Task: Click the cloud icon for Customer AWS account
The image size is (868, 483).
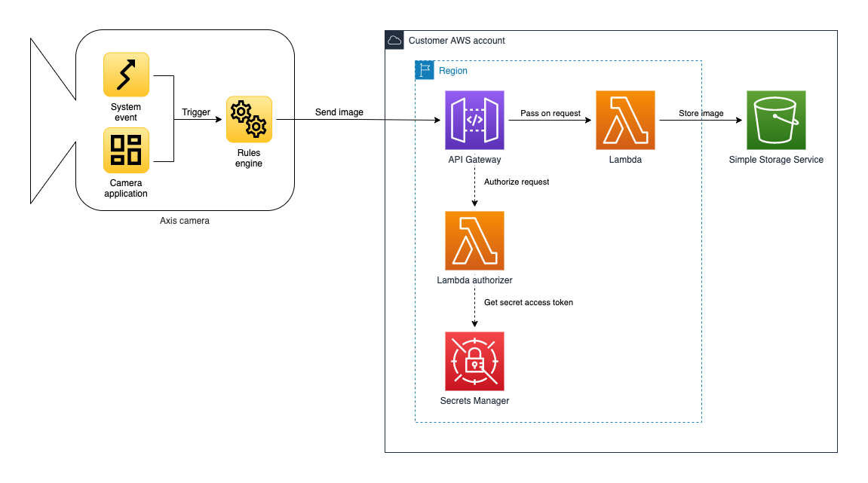Action: tap(394, 41)
